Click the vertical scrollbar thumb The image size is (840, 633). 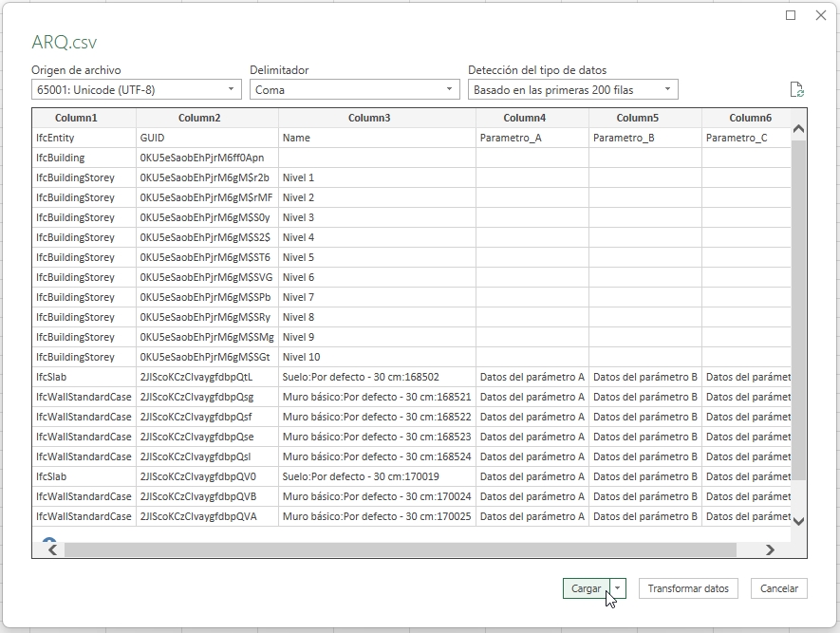pos(798,304)
